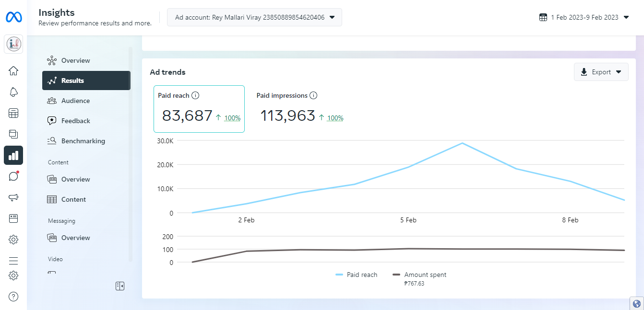Open the Help question mark icon

tap(13, 297)
